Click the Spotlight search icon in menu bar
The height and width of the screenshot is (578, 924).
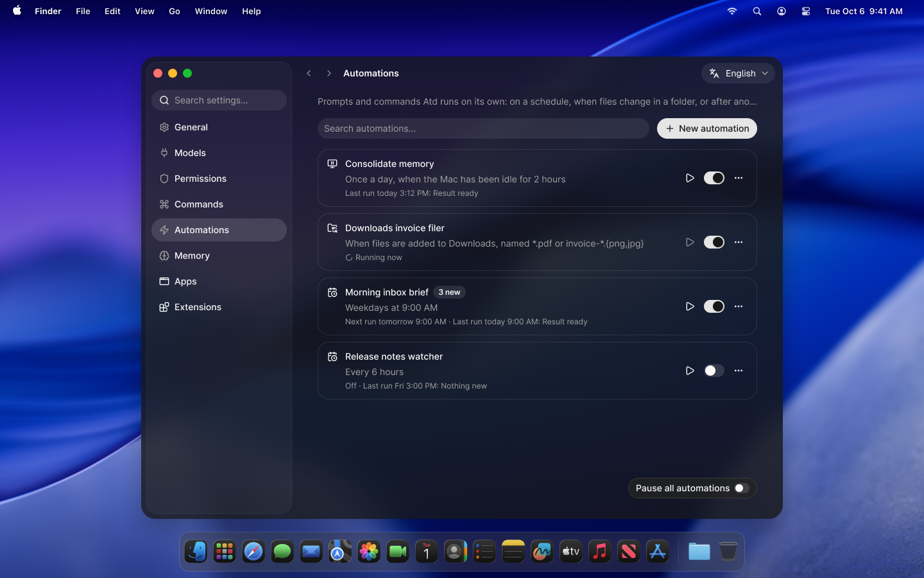click(x=757, y=11)
